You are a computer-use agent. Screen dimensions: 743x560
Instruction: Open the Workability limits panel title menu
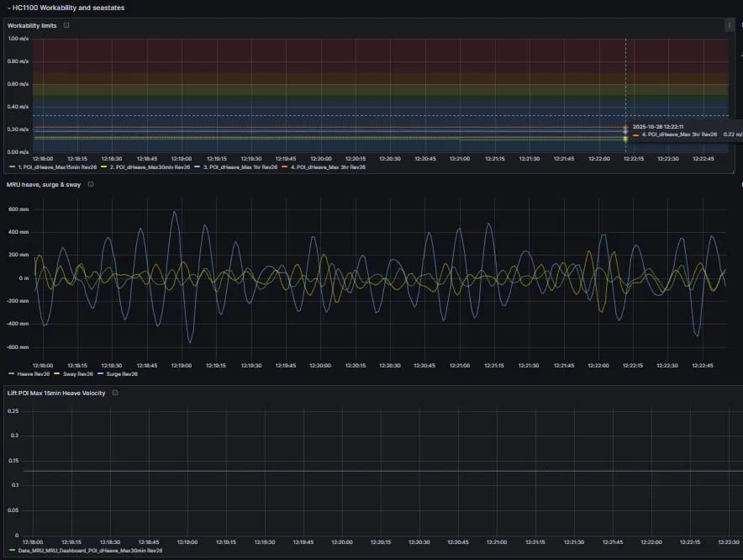pyautogui.click(x=32, y=26)
